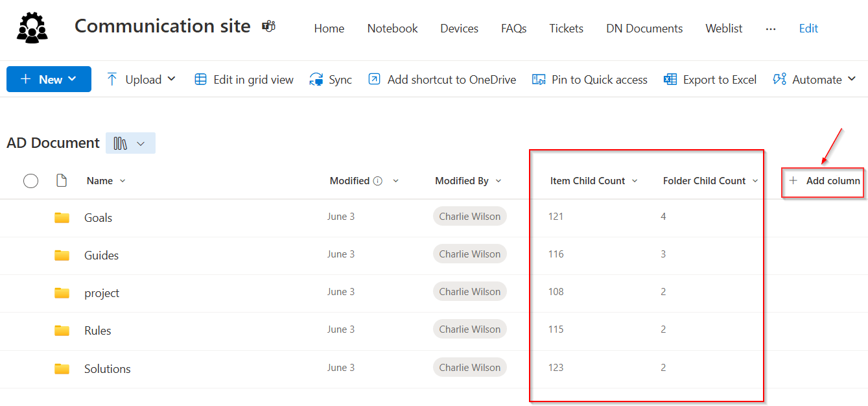Open Export to Excel

pos(710,78)
